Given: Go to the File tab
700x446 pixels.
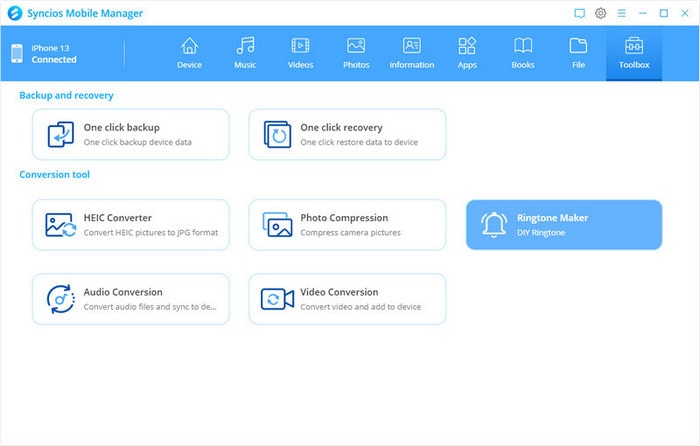Looking at the screenshot, I should click(x=578, y=54).
